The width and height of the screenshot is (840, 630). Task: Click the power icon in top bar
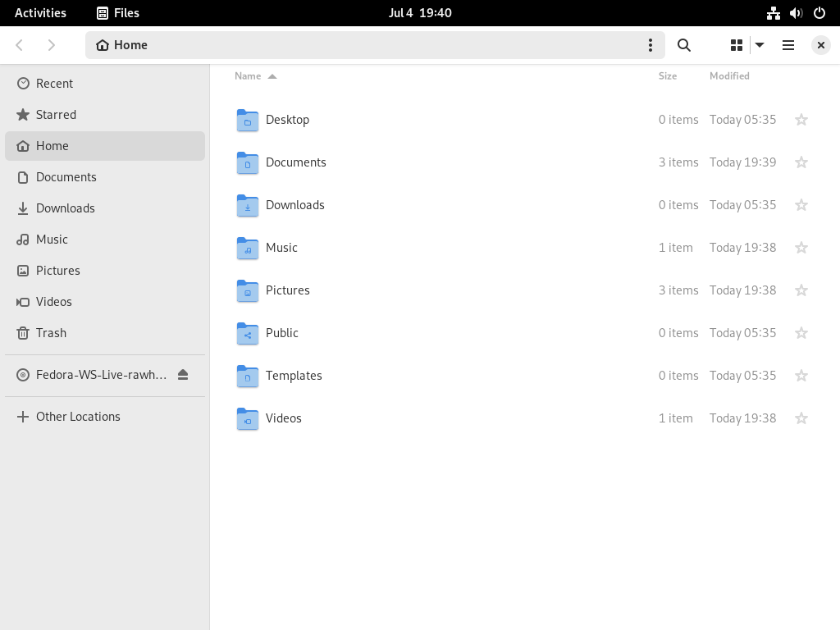819,13
